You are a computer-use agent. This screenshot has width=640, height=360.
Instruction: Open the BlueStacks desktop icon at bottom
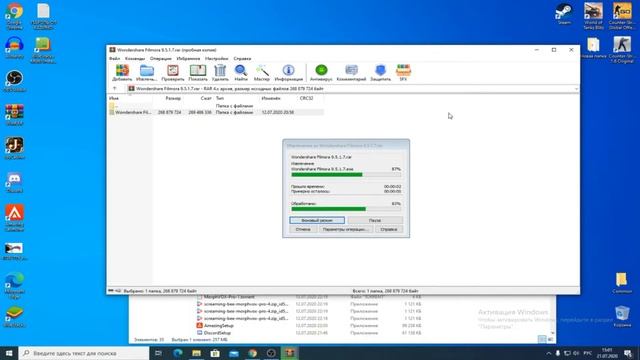15,316
